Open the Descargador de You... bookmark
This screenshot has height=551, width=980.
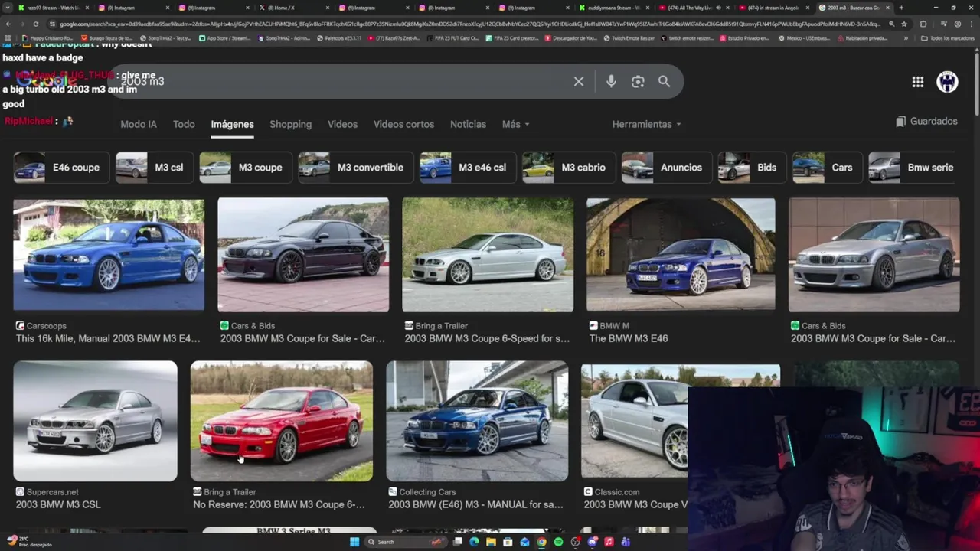(x=570, y=38)
